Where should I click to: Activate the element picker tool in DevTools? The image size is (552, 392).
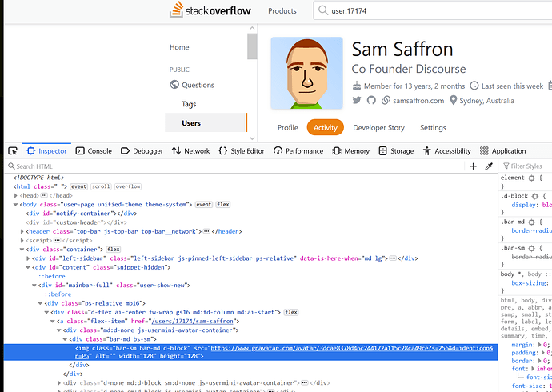(x=13, y=151)
